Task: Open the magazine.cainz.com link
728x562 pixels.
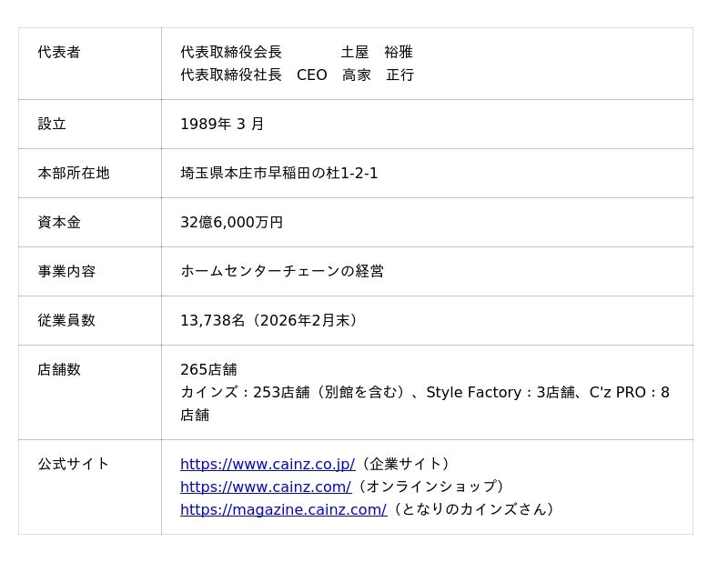Action: coord(283,509)
